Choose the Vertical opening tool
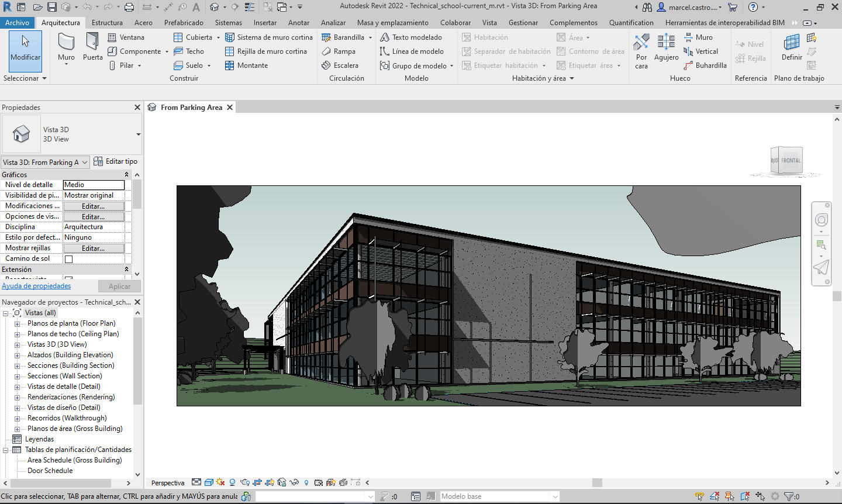842x504 pixels. coord(700,51)
